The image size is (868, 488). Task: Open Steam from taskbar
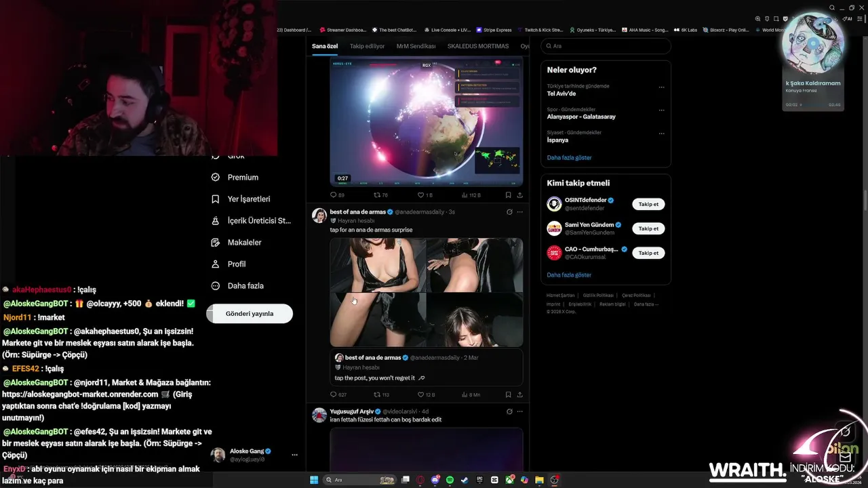(x=465, y=480)
